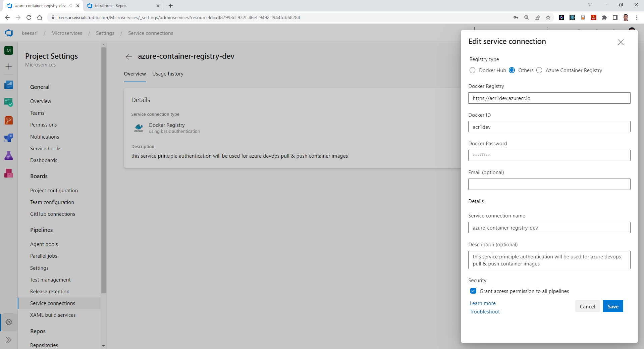
Task: Go to Service connections breadcrumb
Action: [151, 33]
